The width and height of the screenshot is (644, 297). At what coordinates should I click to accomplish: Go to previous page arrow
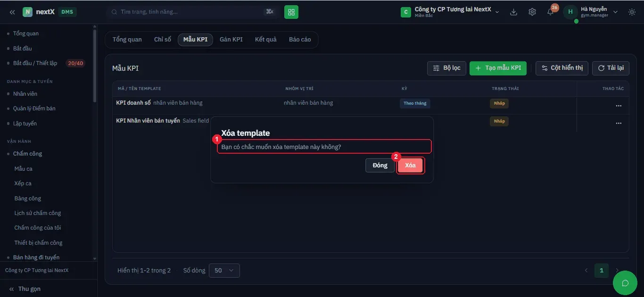point(586,271)
